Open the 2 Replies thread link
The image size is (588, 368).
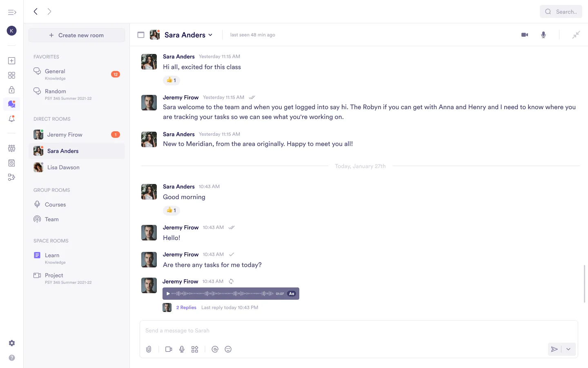click(186, 307)
